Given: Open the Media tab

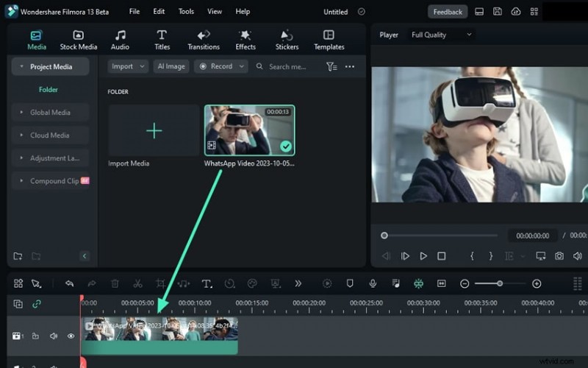Looking at the screenshot, I should (x=36, y=40).
